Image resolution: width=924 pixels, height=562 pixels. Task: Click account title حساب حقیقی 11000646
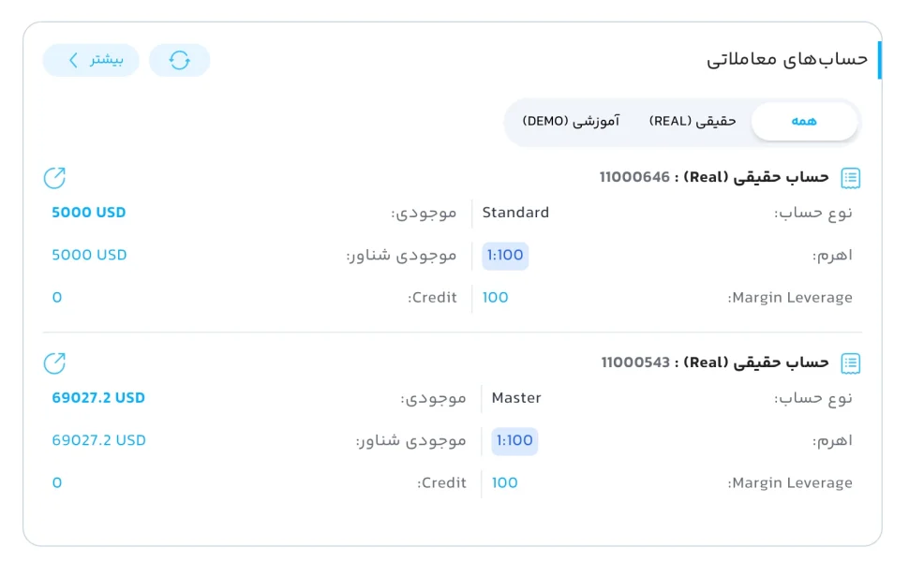click(x=714, y=177)
